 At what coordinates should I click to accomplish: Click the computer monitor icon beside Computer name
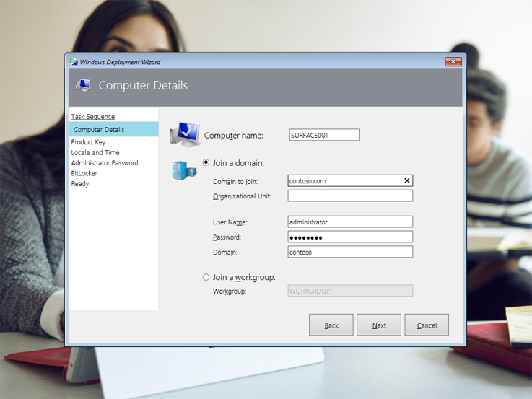point(185,134)
